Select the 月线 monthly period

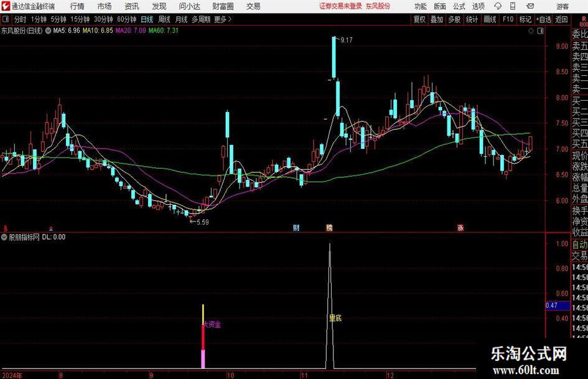(x=182, y=19)
